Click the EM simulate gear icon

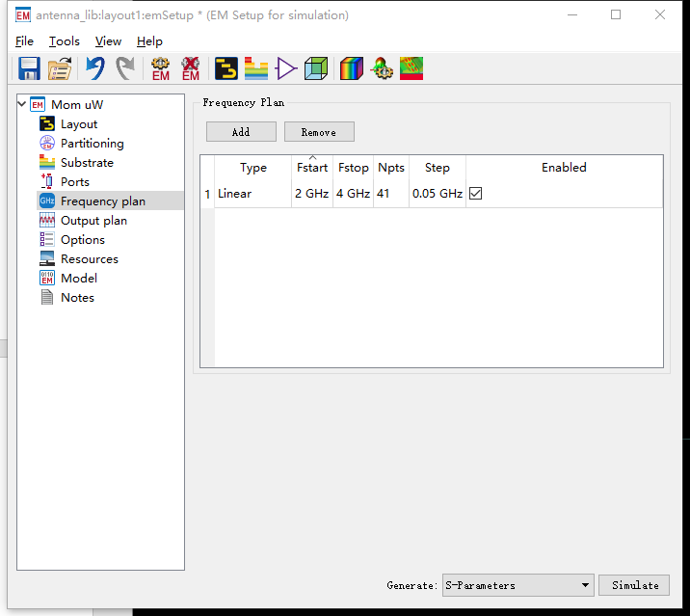pos(160,68)
